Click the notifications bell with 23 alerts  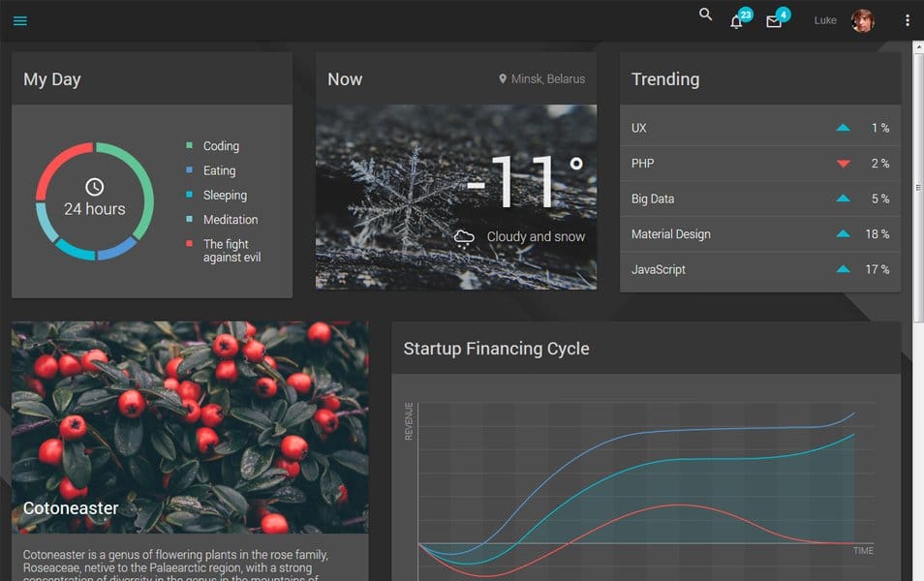click(x=736, y=19)
